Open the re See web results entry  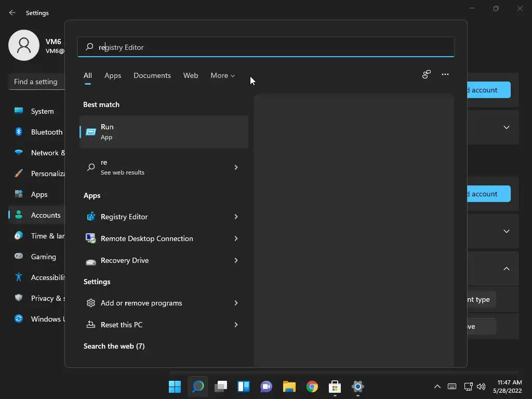(x=164, y=167)
